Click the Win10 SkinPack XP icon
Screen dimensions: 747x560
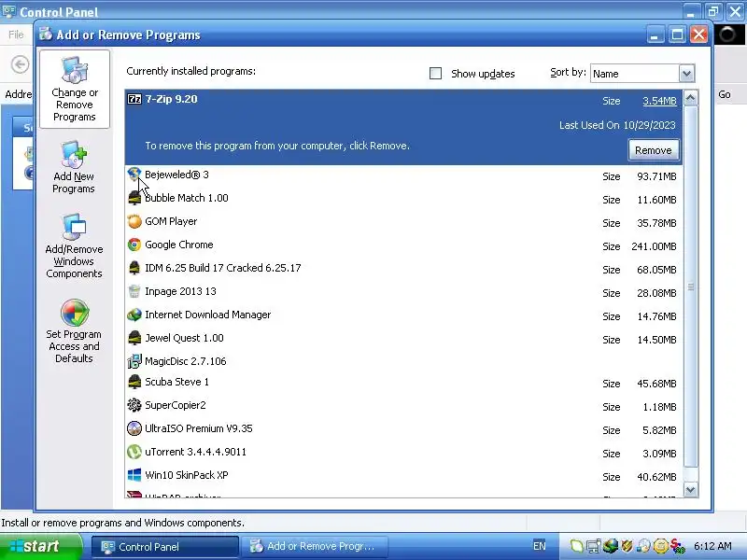point(134,475)
